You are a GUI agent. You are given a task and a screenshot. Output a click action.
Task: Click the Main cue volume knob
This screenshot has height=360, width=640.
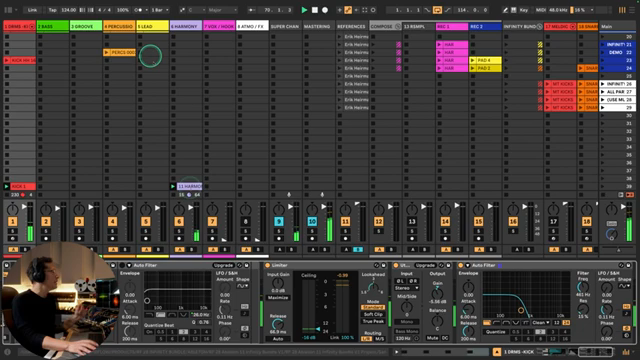pyautogui.click(x=611, y=234)
